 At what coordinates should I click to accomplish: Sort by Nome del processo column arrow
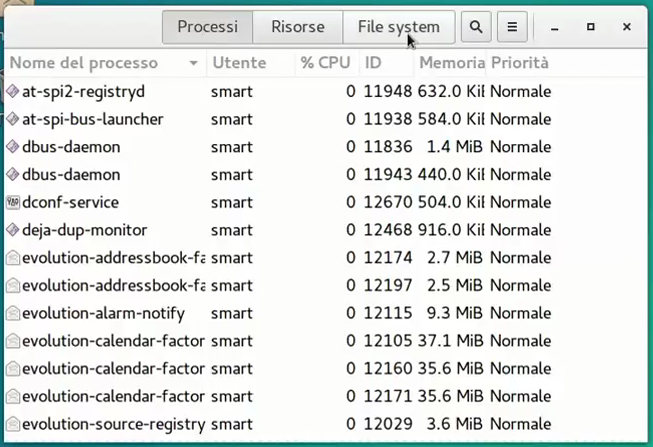[x=193, y=63]
